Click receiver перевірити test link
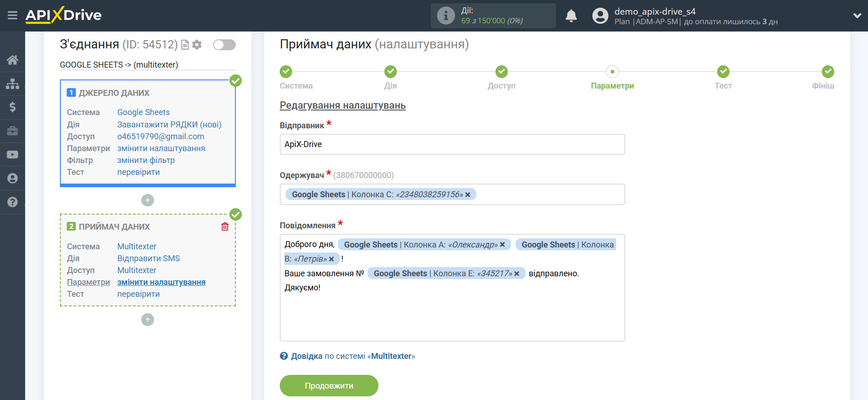 (x=138, y=294)
